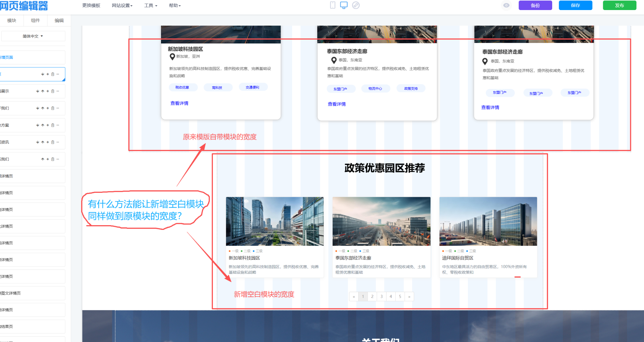Move the 方案 page item up
Image resolution: width=644 pixels, height=342 pixels.
(x=43, y=125)
